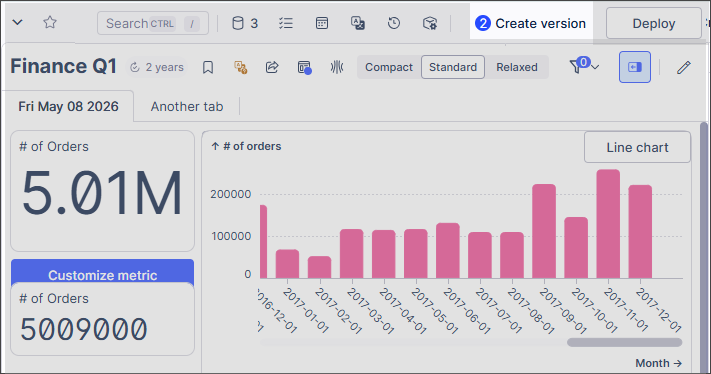Screen dimensions: 711x374
Task: Click the bar for 2017-02-01
Action: coord(319,267)
